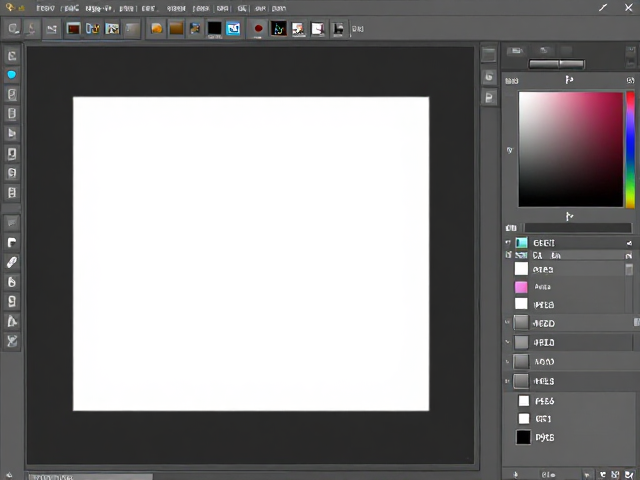
Task: Click the solid black square icon in top toolbar
Action: click(x=214, y=29)
